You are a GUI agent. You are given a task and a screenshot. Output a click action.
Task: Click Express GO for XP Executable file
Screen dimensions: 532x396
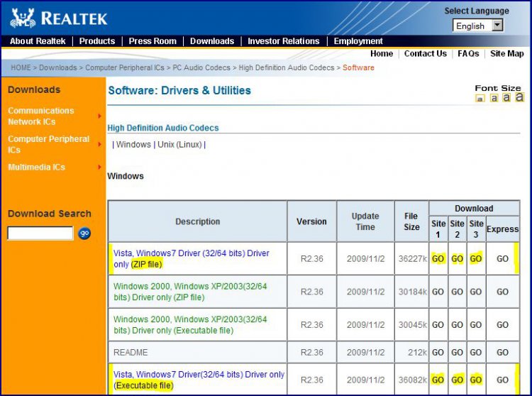[502, 325]
